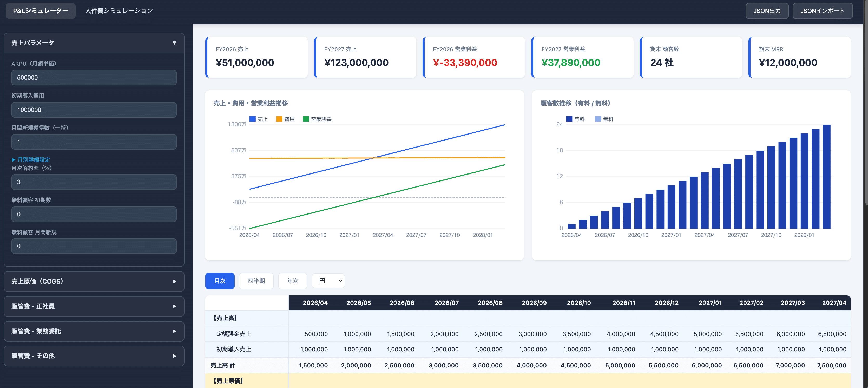Toggle the blue 売上 legend swatch
This screenshot has width=868, height=388.
point(252,119)
